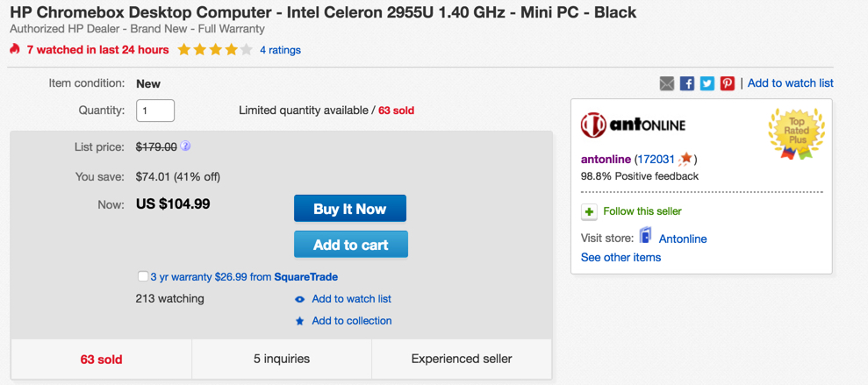Click the Quantity input field
Image resolution: width=868 pixels, height=385 pixels.
click(155, 111)
